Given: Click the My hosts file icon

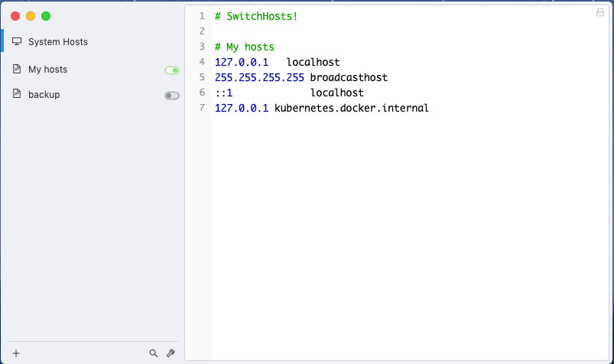Looking at the screenshot, I should coord(17,70).
